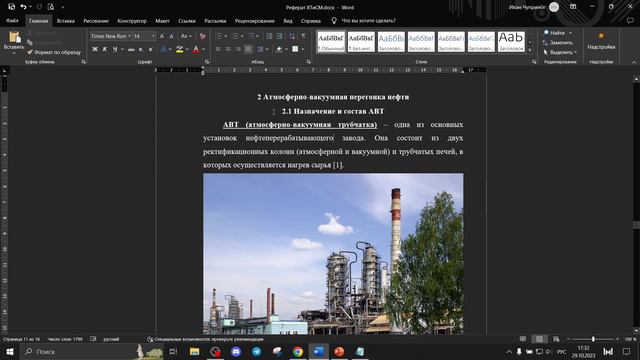640x360 pixels.
Task: Apply red font color A
Action: point(196,49)
